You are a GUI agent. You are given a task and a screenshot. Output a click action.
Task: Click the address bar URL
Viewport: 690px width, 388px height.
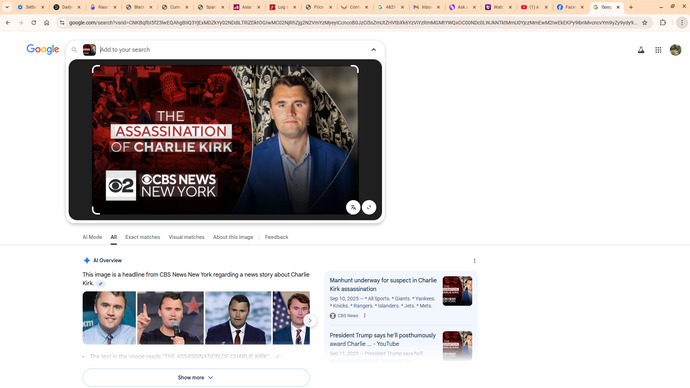point(352,22)
